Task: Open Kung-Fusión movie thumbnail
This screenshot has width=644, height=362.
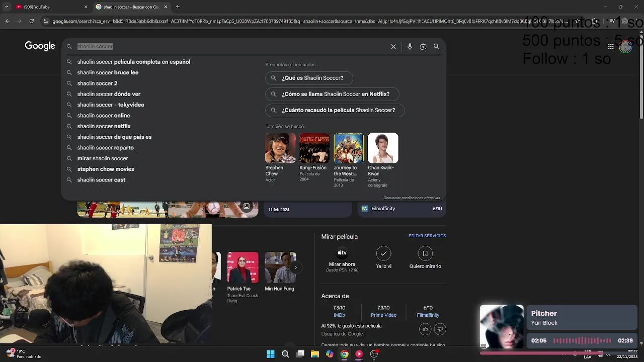Action: click(314, 148)
